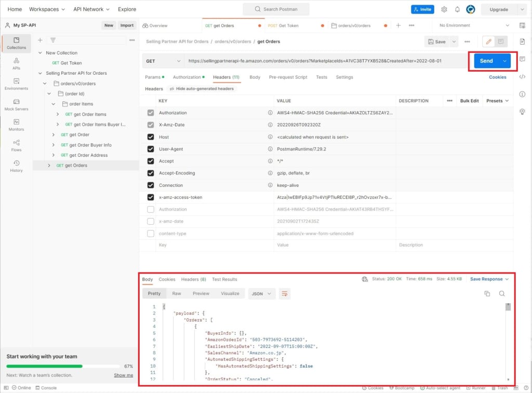Switch to the Pre-request Script tab
Viewport: 532px width, 393px height.
[288, 77]
